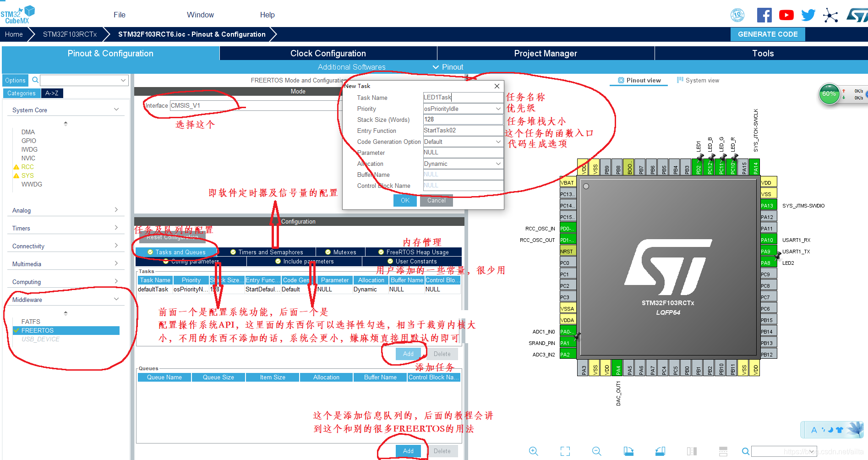Click the ST community network icon
This screenshot has width=868, height=460.
(830, 15)
